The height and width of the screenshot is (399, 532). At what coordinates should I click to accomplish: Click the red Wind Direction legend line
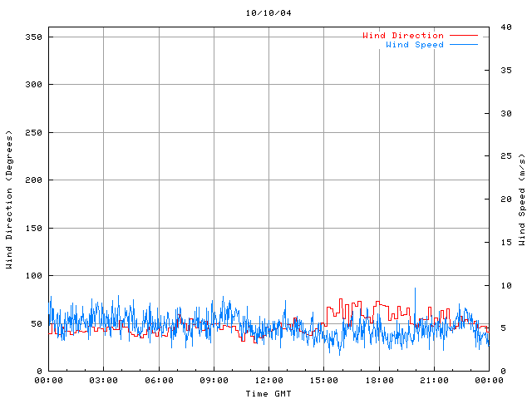click(464, 35)
